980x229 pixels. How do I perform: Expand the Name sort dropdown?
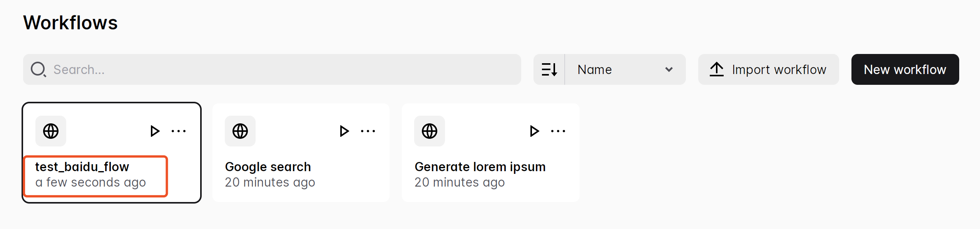[x=625, y=69]
